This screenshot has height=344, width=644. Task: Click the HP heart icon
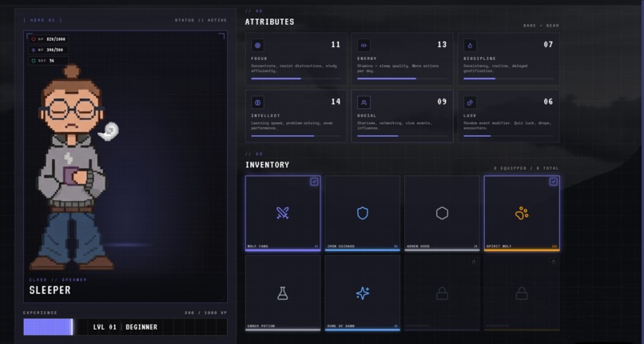(x=34, y=39)
